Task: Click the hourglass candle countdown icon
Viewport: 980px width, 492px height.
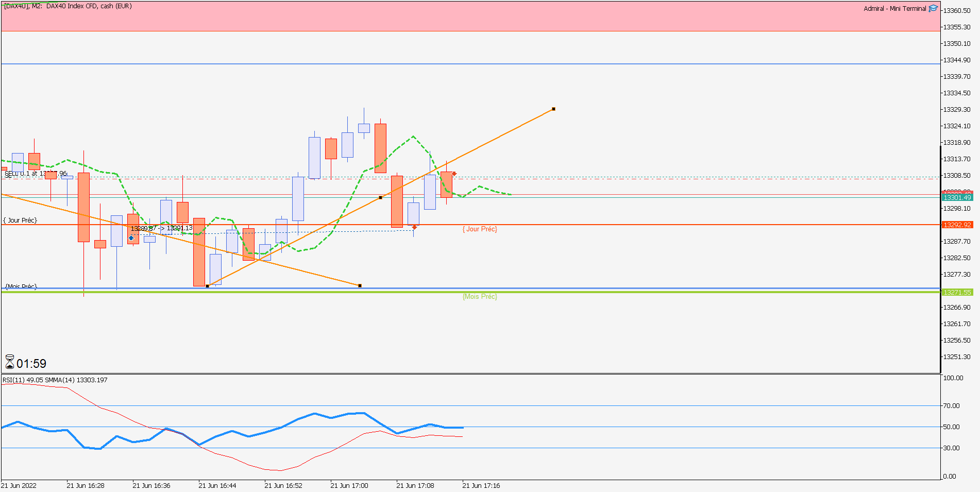Action: (x=9, y=362)
